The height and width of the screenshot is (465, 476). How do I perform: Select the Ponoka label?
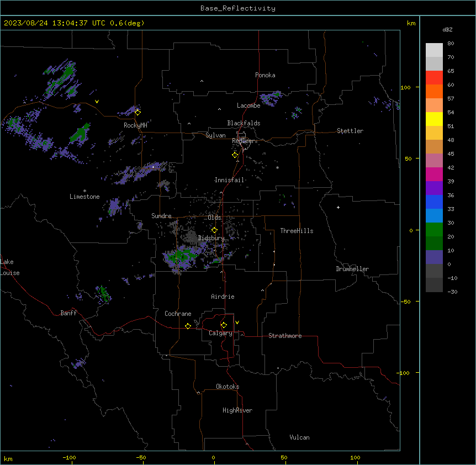[265, 75]
